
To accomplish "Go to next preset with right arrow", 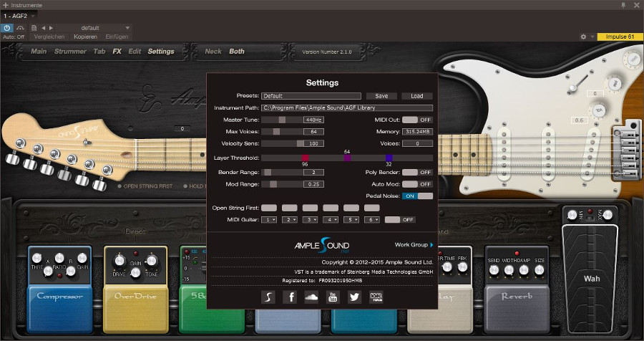I will 51,28.
